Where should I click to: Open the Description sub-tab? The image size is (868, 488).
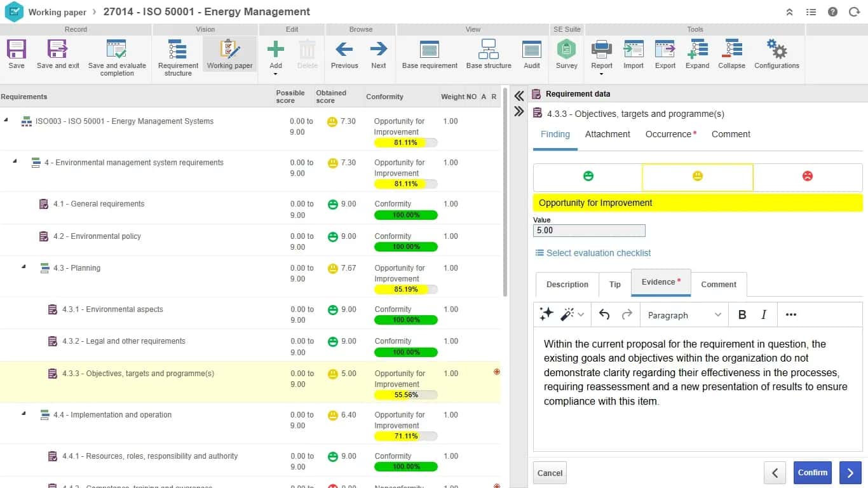coord(567,285)
